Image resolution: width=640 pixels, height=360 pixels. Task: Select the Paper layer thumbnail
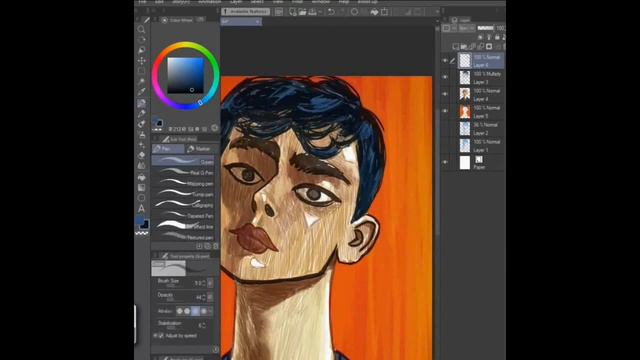tap(465, 162)
